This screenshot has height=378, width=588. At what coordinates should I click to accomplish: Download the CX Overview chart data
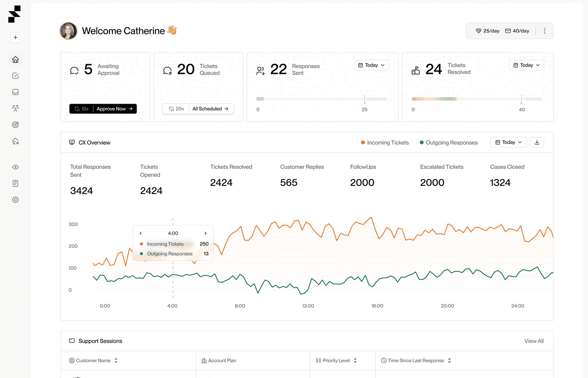(537, 142)
